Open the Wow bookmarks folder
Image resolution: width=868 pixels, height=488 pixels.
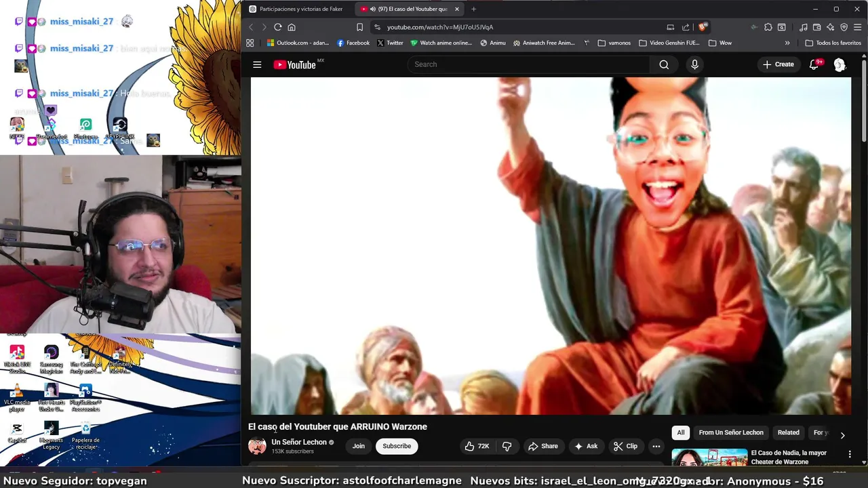click(x=720, y=43)
